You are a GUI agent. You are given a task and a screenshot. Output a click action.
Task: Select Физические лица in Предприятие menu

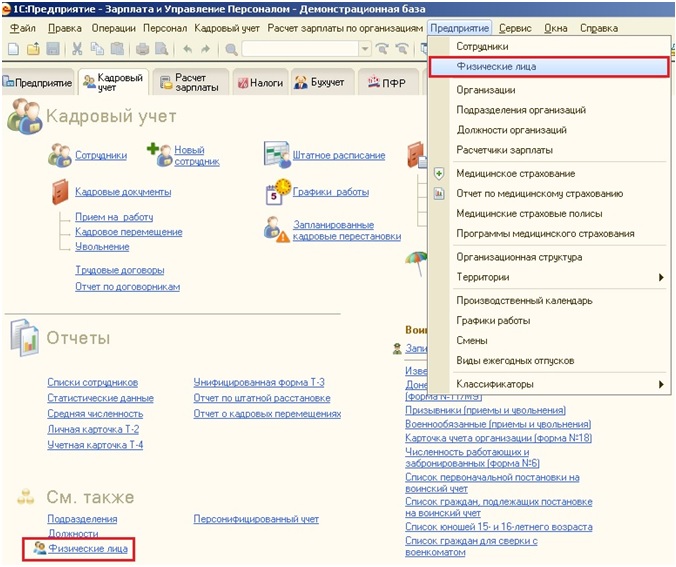(549, 67)
